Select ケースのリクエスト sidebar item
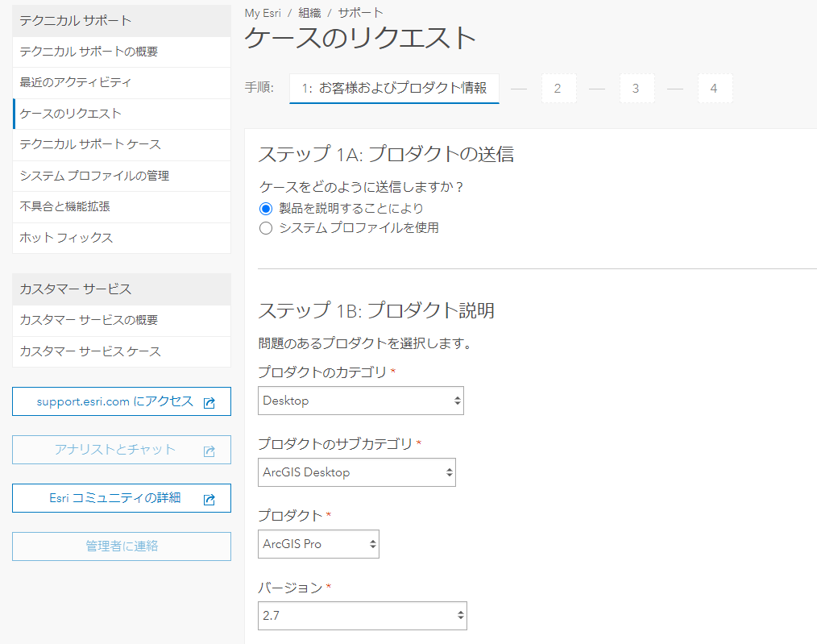The image size is (817, 644). (122, 114)
